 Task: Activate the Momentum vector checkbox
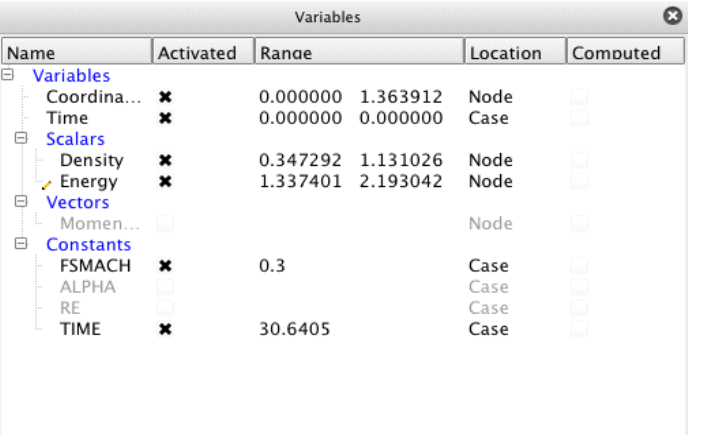pos(166,225)
